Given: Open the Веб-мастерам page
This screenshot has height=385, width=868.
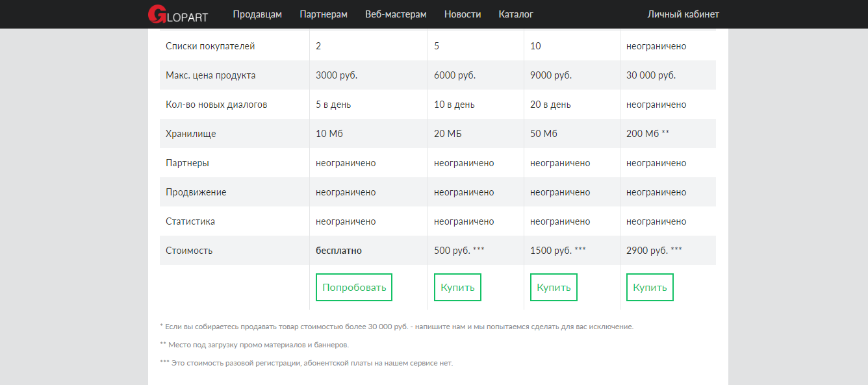Looking at the screenshot, I should [x=396, y=14].
